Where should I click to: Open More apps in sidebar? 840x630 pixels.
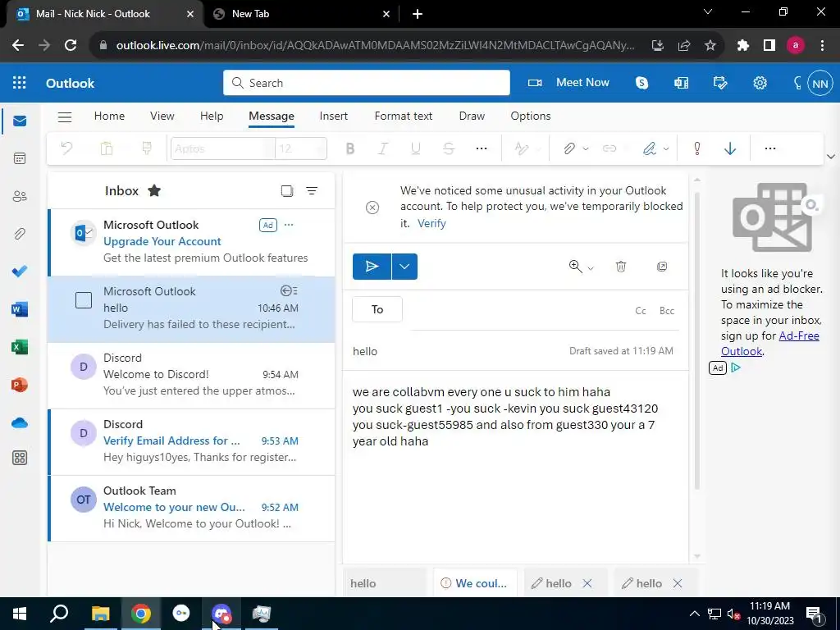point(20,458)
